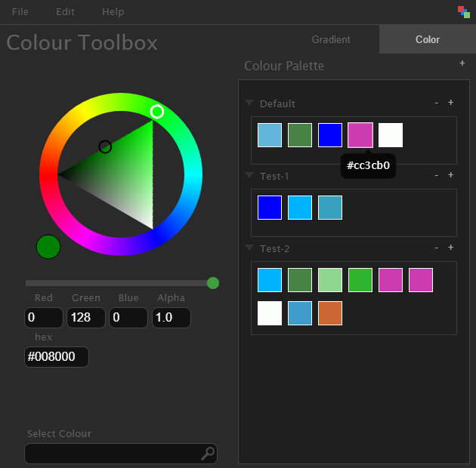476x468 pixels.
Task: Click the minus icon in Test-1 palette row
Action: pos(436,175)
